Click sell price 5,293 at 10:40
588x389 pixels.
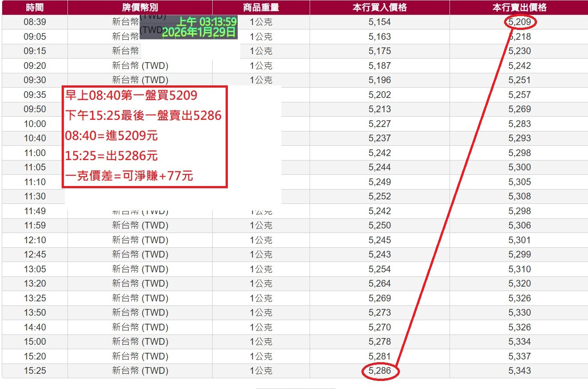click(520, 138)
